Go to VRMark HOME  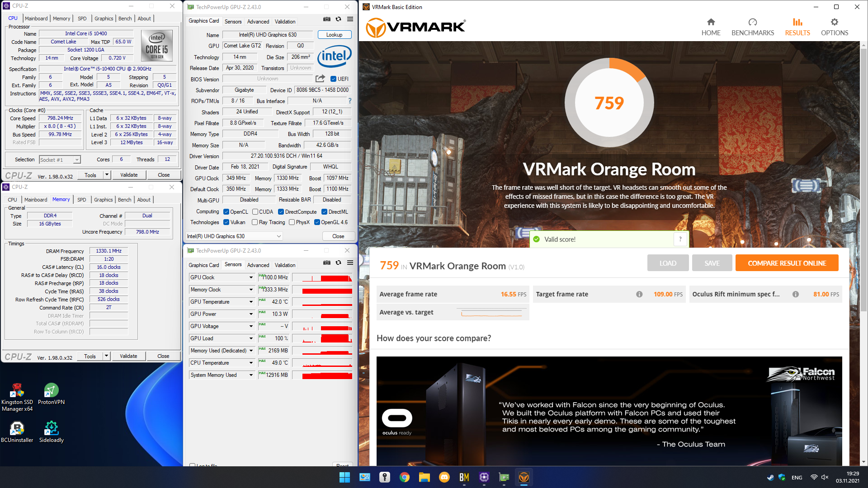coord(711,27)
